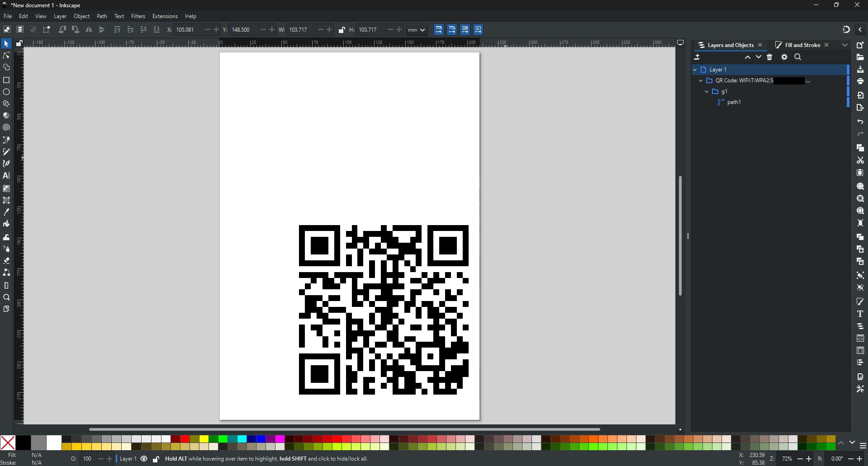Delete selected layer via trash icon
The image size is (868, 466).
pos(770,57)
